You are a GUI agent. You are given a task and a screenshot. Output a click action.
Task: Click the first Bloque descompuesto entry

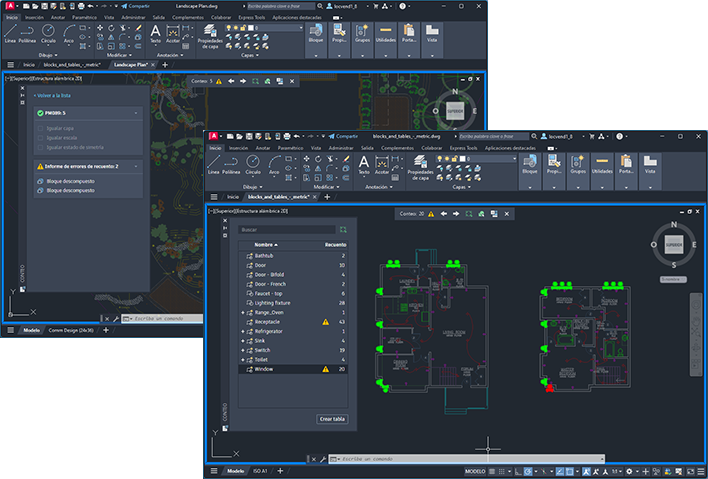pyautogui.click(x=71, y=181)
